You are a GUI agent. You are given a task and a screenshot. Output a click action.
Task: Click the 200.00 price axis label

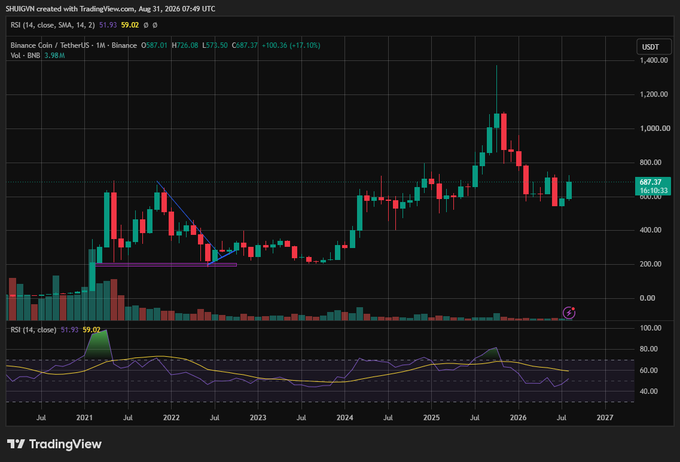point(651,264)
